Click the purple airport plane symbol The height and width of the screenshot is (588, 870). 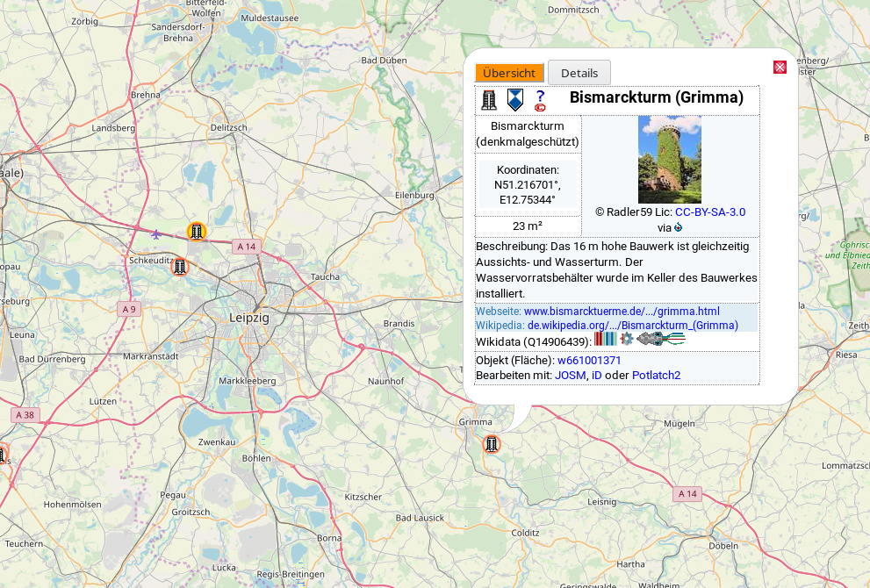[156, 233]
